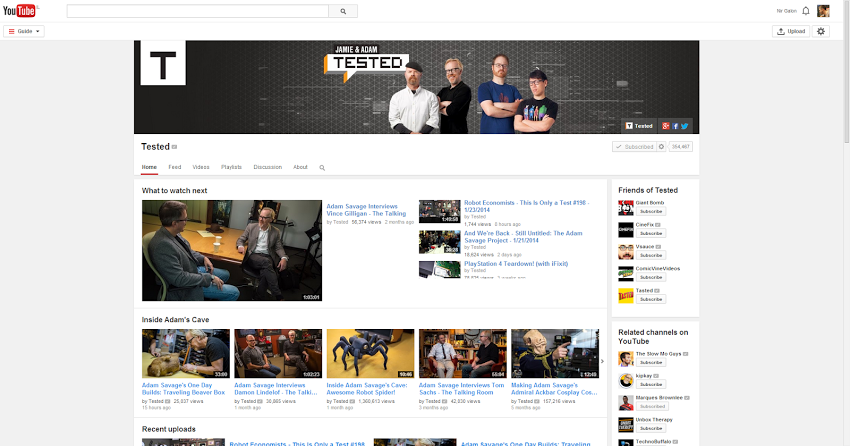Click next arrow in Inside Adam's Cave
Viewport: 850px width, 446px height.
pos(602,361)
